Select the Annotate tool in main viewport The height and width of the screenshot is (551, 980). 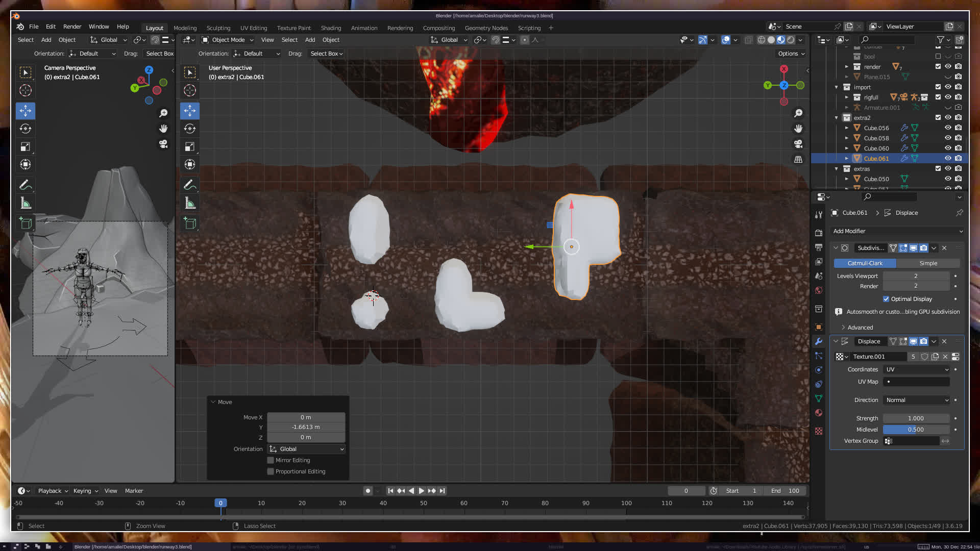coord(189,185)
